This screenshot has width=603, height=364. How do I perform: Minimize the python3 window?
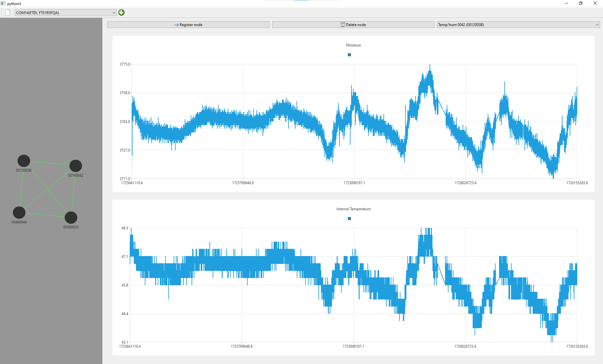(567, 3)
